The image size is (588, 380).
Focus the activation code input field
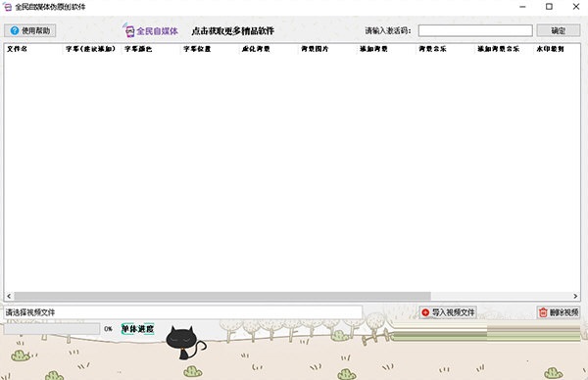tap(475, 30)
